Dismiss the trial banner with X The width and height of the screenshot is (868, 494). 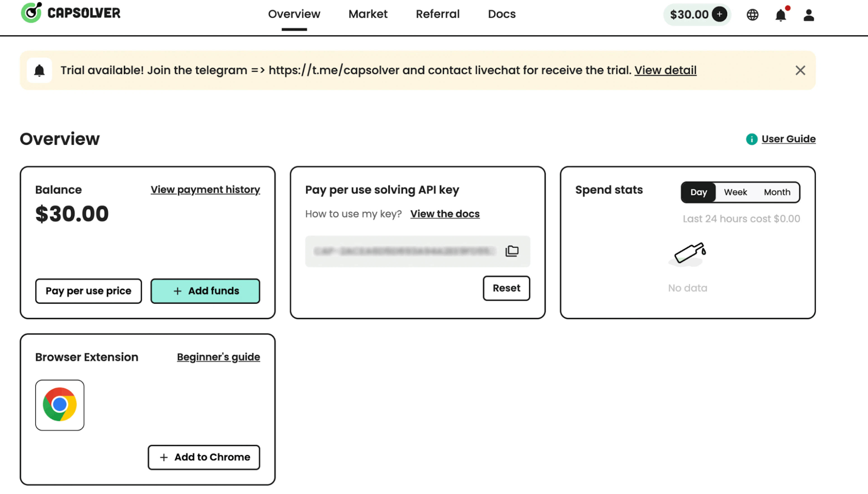(x=800, y=70)
